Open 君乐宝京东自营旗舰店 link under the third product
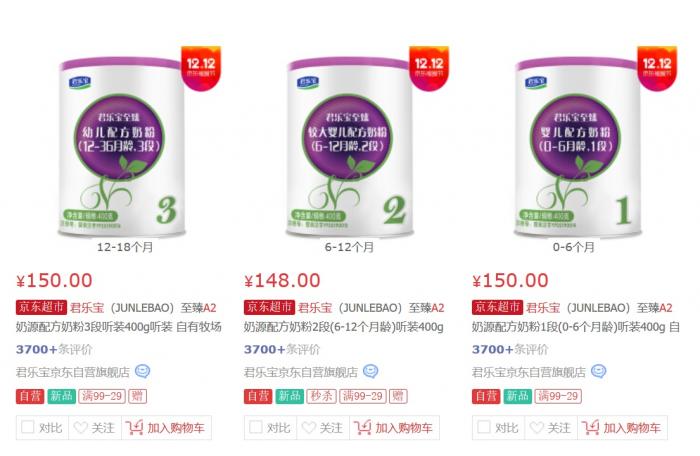Screen dimensions: 700x456 529,372
